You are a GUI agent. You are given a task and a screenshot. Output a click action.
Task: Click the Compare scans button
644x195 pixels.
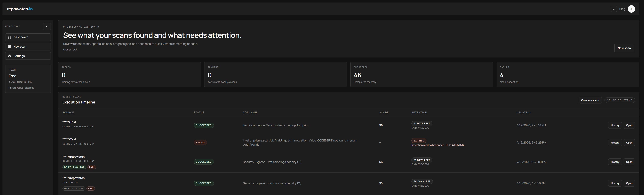590,100
